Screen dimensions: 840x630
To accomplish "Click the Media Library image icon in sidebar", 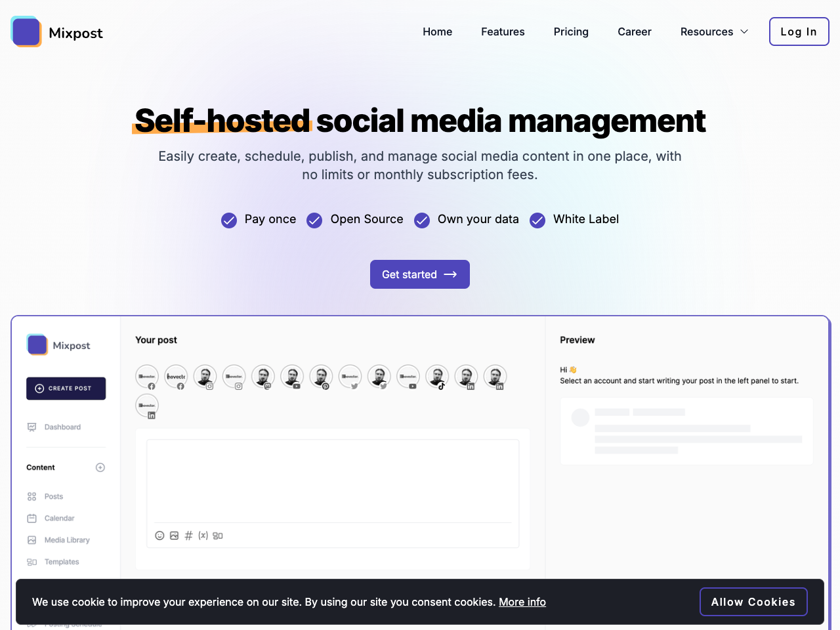I will click(x=31, y=540).
